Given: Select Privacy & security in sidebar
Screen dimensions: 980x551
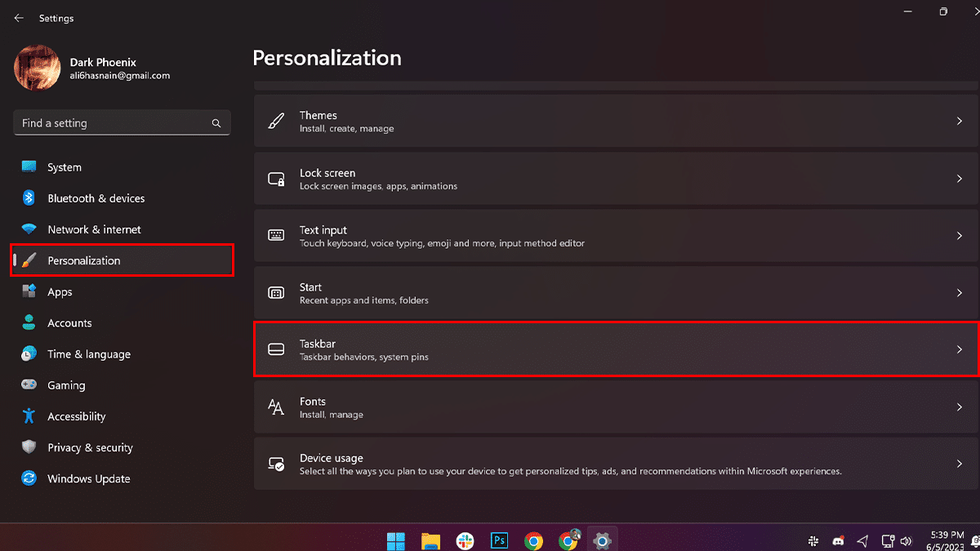Looking at the screenshot, I should (90, 447).
